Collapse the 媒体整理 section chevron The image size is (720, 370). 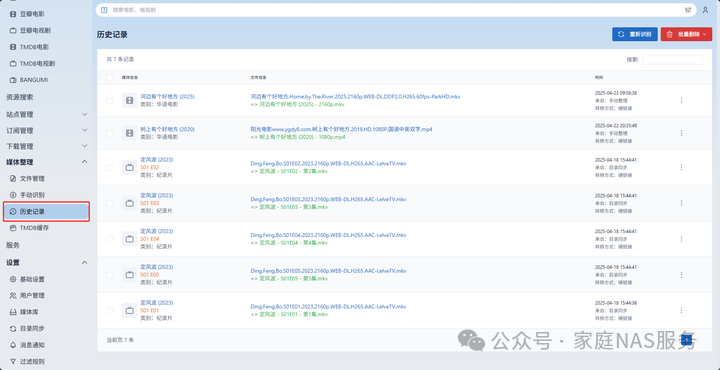pyautogui.click(x=84, y=162)
